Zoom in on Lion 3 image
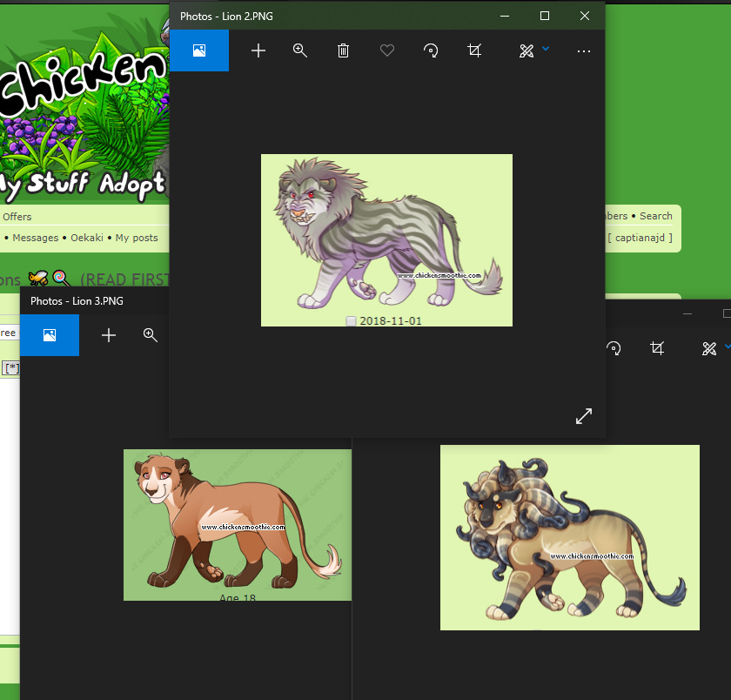 [x=150, y=335]
